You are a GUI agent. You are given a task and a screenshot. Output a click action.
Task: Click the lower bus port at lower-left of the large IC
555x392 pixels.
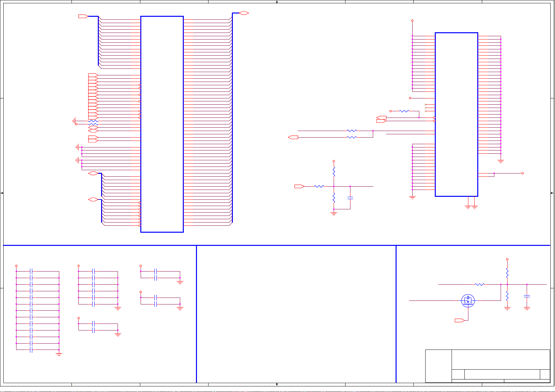(x=93, y=199)
